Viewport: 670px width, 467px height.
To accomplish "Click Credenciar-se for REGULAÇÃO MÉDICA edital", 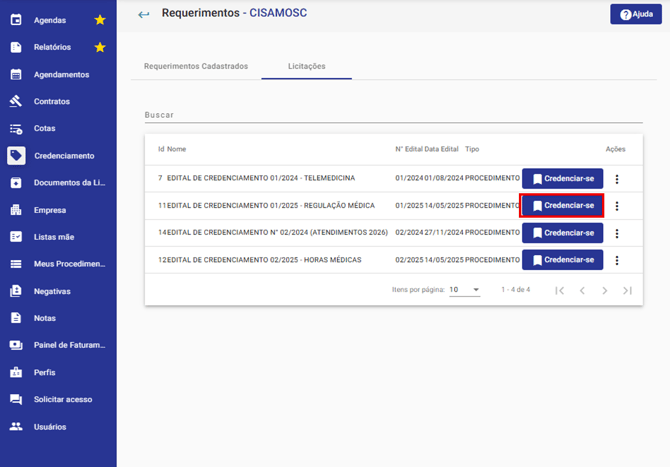I will pos(561,206).
